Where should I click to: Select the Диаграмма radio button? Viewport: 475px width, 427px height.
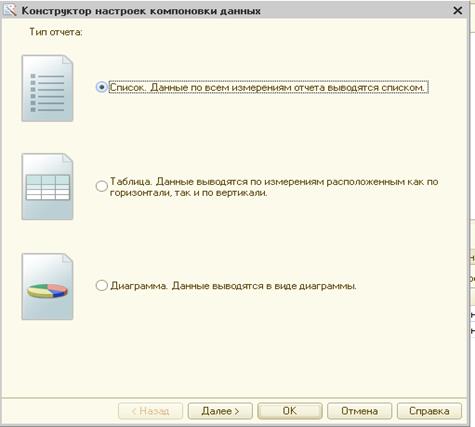click(x=101, y=286)
